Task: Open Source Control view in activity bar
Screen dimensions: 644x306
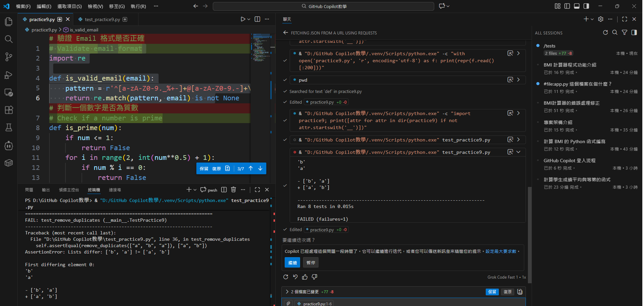Action: (x=9, y=57)
